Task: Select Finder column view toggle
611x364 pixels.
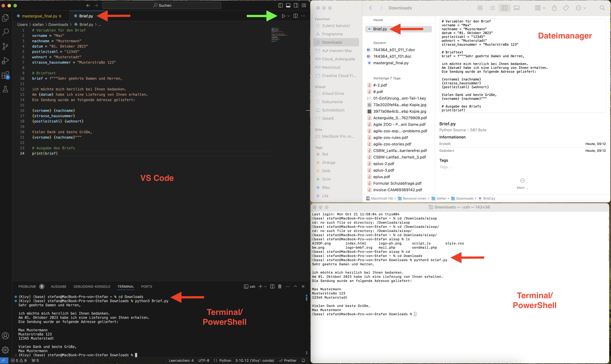Action: pos(505,8)
